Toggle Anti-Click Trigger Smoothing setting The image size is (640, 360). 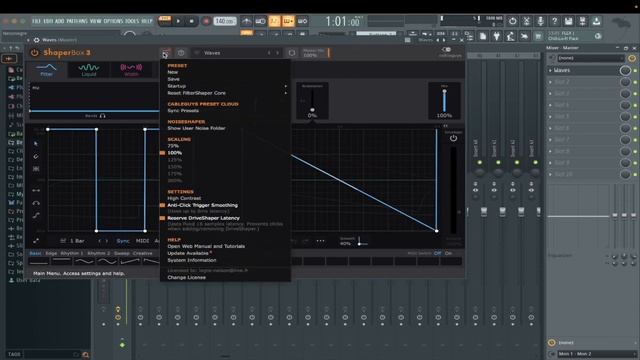coord(202,205)
